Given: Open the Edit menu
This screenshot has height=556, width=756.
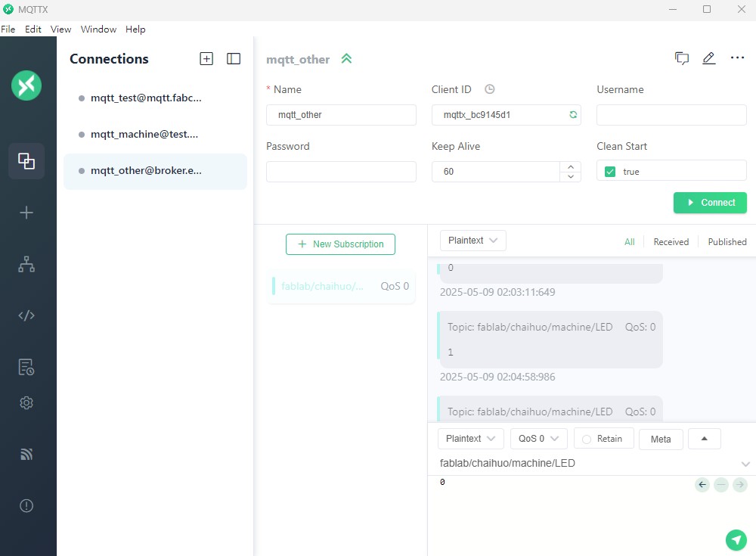Looking at the screenshot, I should 33,29.
